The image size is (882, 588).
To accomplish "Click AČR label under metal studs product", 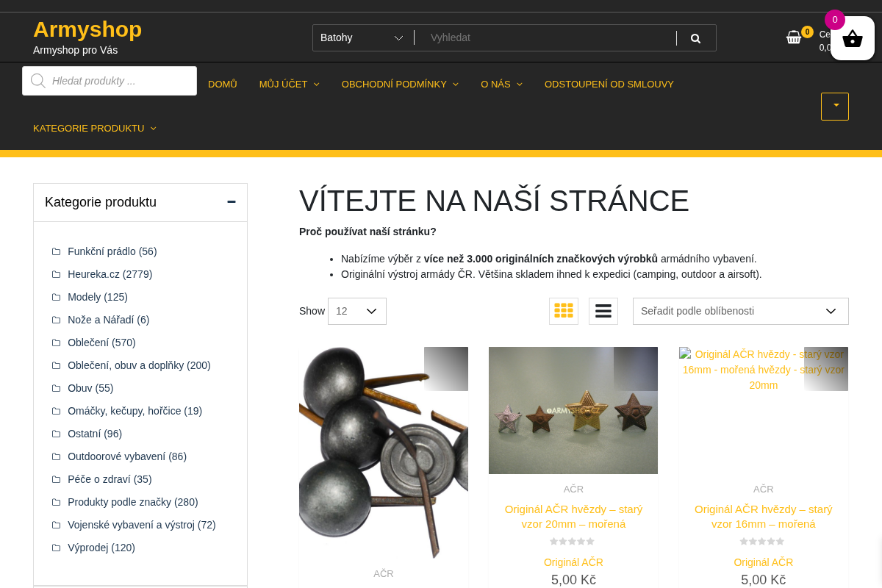I will point(384,574).
